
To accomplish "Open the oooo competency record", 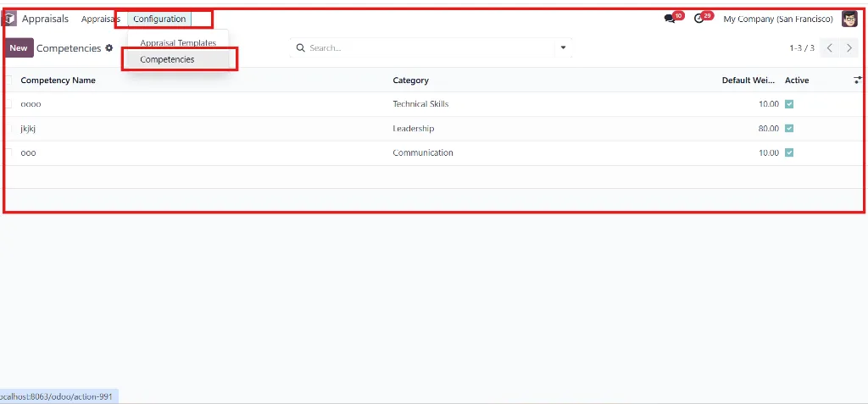I will coord(31,104).
